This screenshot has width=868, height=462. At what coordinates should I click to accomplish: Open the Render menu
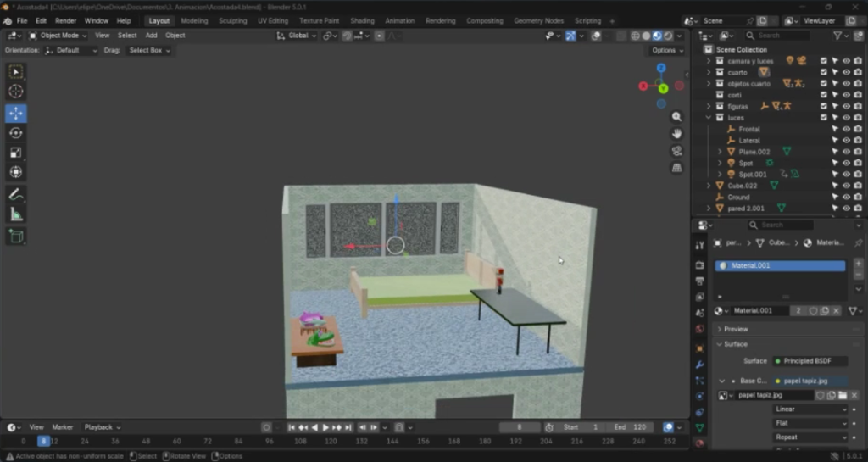coord(65,20)
